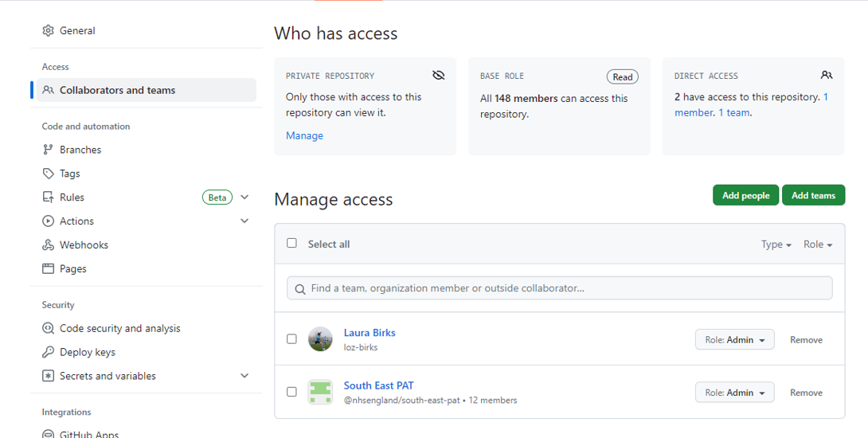The width and height of the screenshot is (868, 438).
Task: Open Laura Birks Role: Admin dropdown
Action: [734, 340]
